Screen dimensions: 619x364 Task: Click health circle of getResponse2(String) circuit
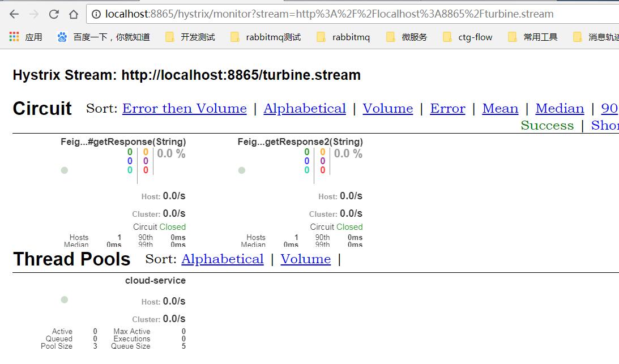point(242,170)
